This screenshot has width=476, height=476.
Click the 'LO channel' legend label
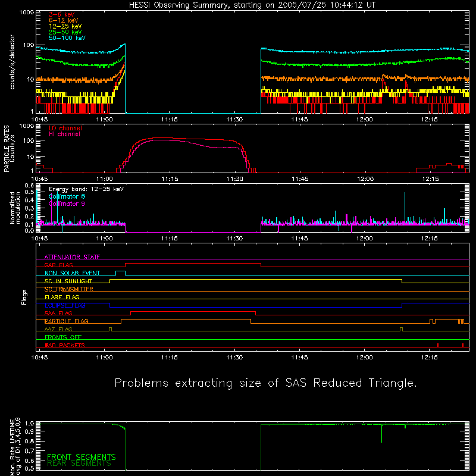65,128
